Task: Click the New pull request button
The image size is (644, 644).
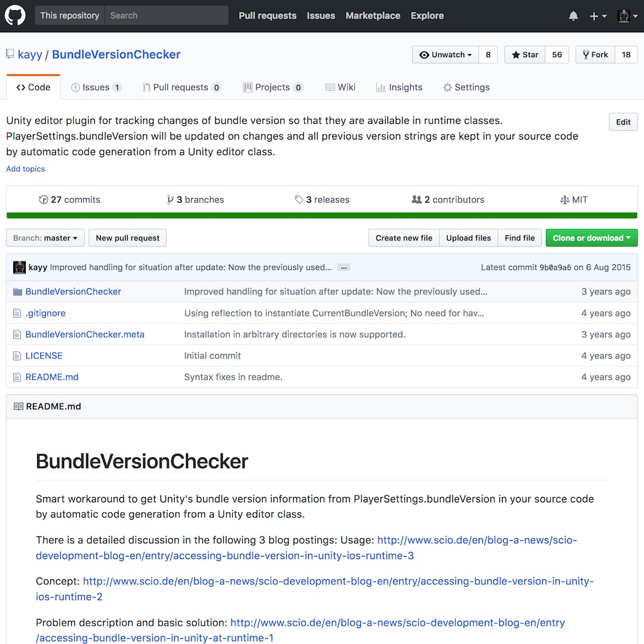Action: (127, 238)
